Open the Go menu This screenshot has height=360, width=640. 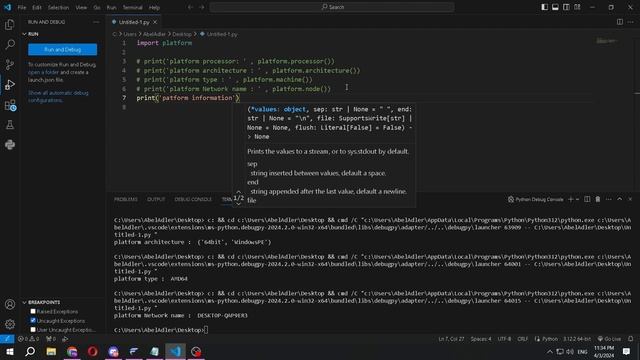(97, 7)
